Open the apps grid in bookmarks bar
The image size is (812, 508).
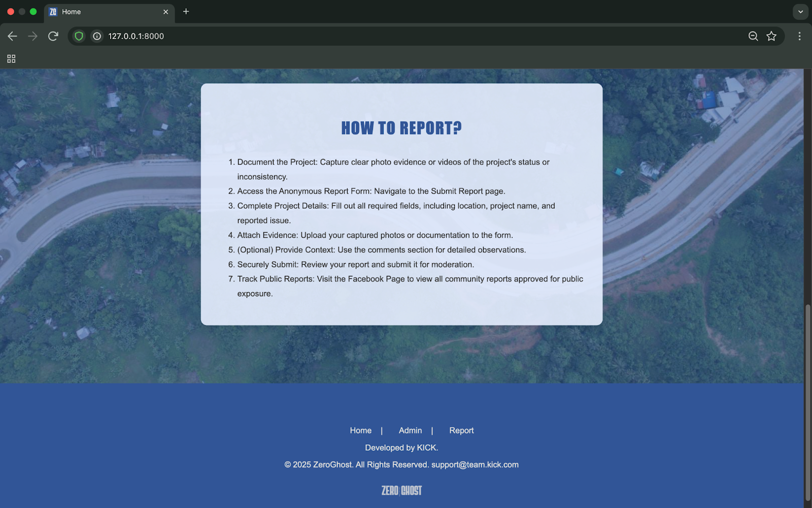coord(11,59)
